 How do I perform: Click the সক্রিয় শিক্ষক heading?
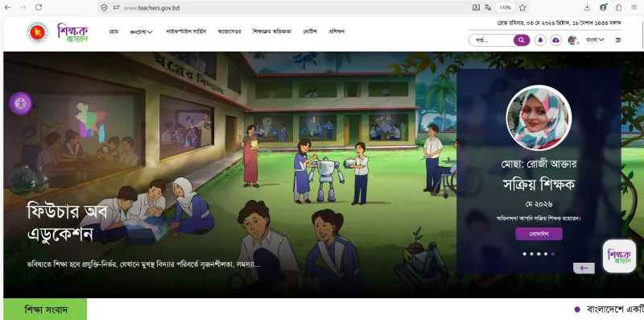pos(539,185)
